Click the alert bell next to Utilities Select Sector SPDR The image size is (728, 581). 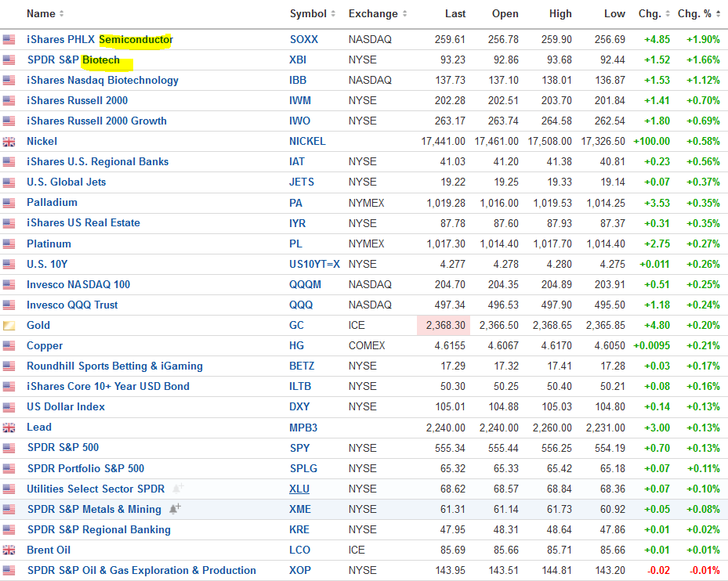click(178, 488)
